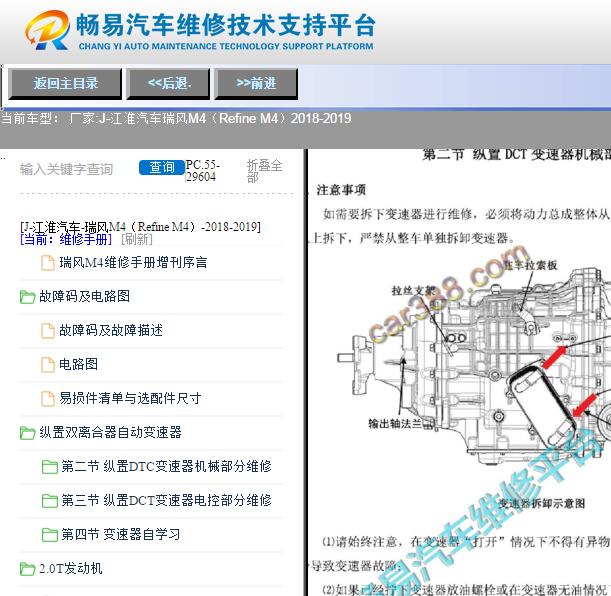Click the 返回主目录 button
Viewport: 611px width, 596px height.
click(x=65, y=83)
